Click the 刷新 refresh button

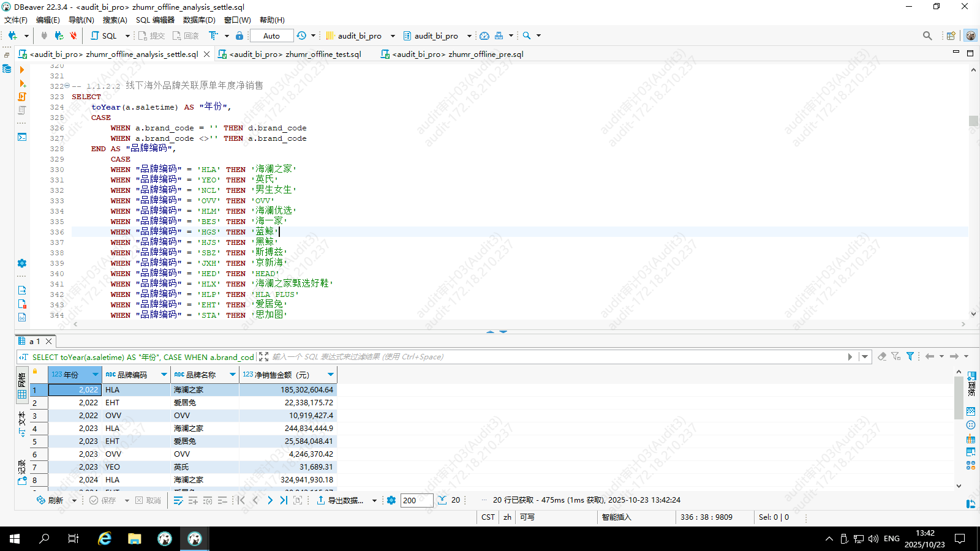pos(50,500)
